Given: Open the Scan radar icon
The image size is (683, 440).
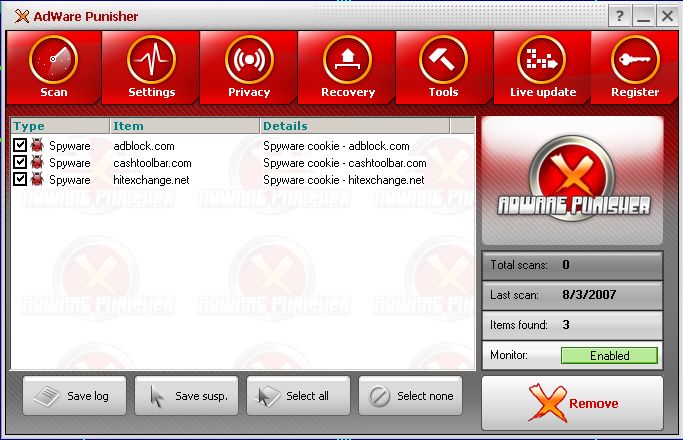Looking at the screenshot, I should (54, 60).
